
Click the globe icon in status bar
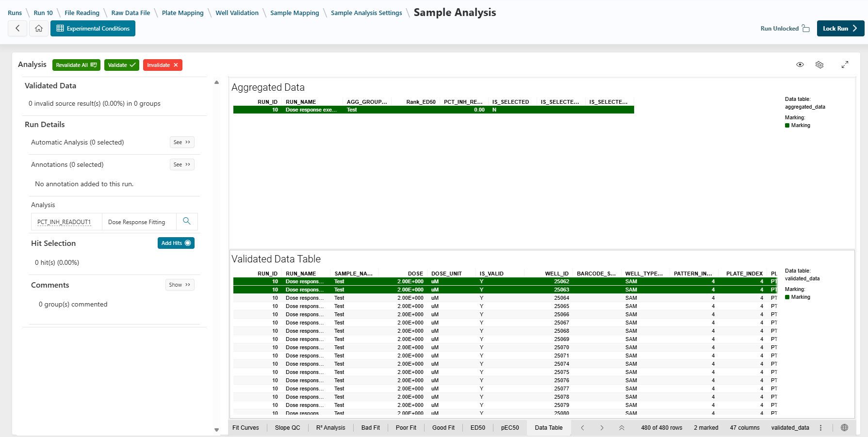[x=845, y=428]
